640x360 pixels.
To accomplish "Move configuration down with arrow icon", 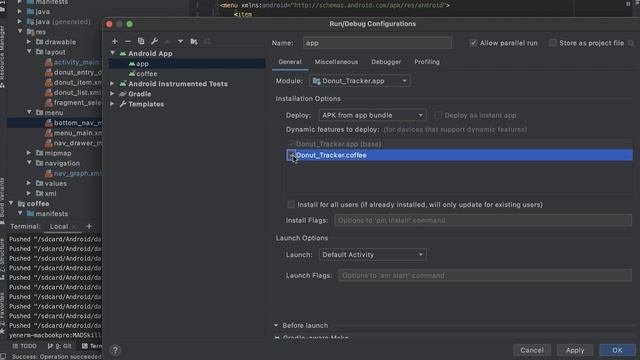I will 180,41.
